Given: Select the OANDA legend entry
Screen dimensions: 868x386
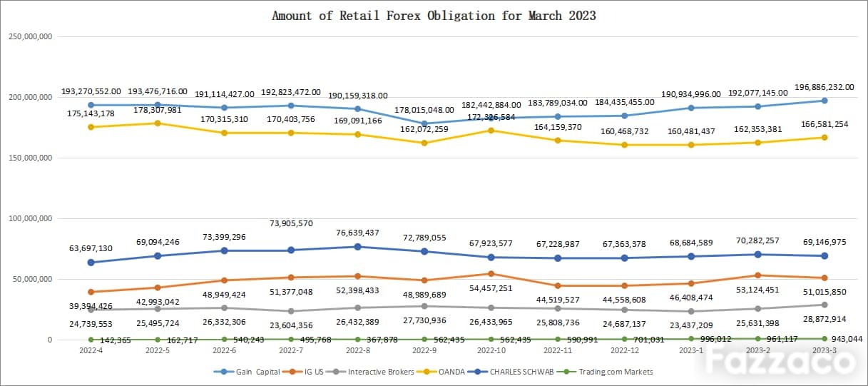Looking at the screenshot, I should pos(441,372).
